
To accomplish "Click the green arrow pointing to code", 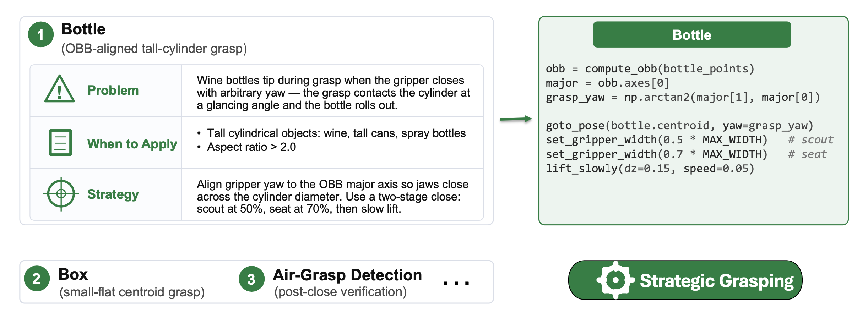I will pos(516,119).
